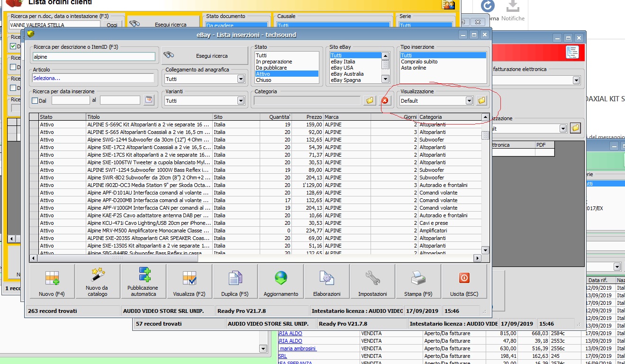Viewport: 625px width, 364px height.
Task: Select row ALPINE S-S69C Kit Altoparlanti
Action: [x=255, y=124]
